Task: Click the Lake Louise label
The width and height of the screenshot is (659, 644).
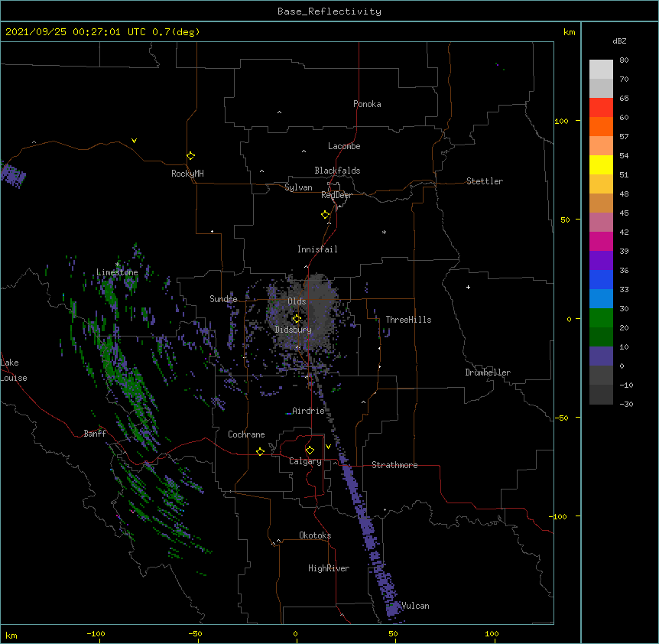Action: click(x=14, y=370)
